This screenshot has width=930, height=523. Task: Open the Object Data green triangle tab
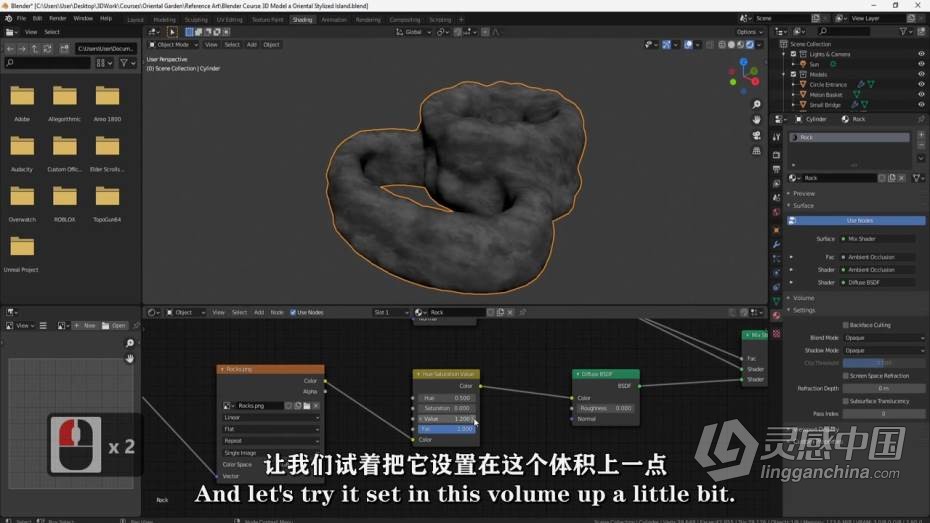[776, 301]
